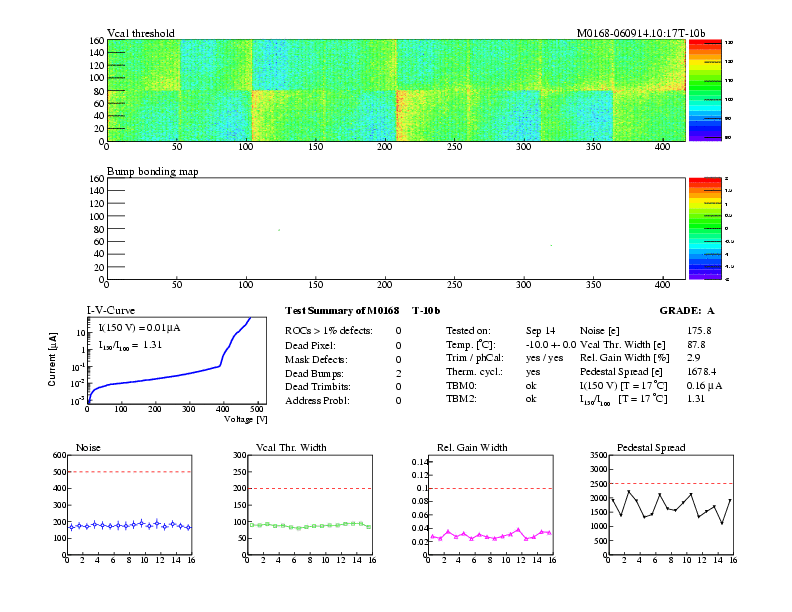The width and height of the screenshot is (792, 612).
Task: Click the Noise plot title
Action: [88, 447]
